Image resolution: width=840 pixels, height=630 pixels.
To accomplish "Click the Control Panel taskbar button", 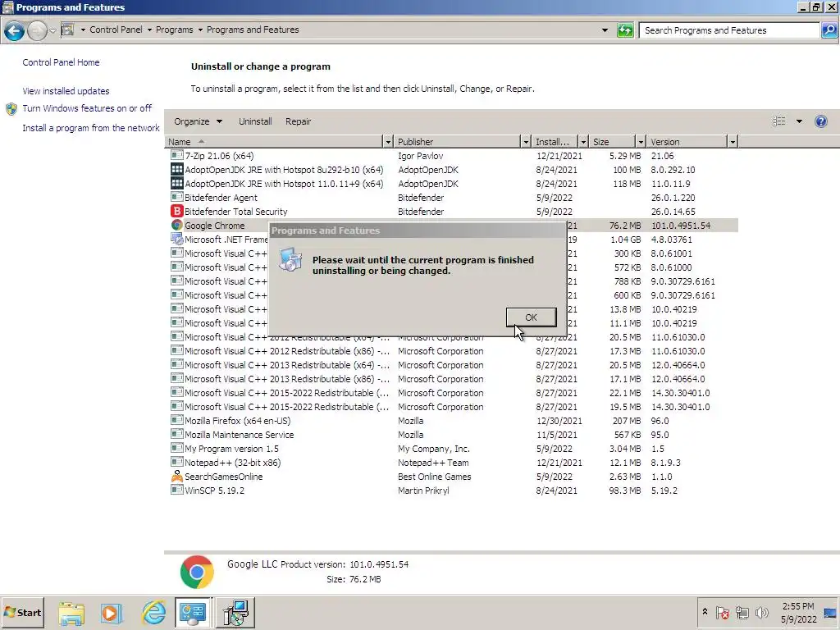I will coord(194,612).
